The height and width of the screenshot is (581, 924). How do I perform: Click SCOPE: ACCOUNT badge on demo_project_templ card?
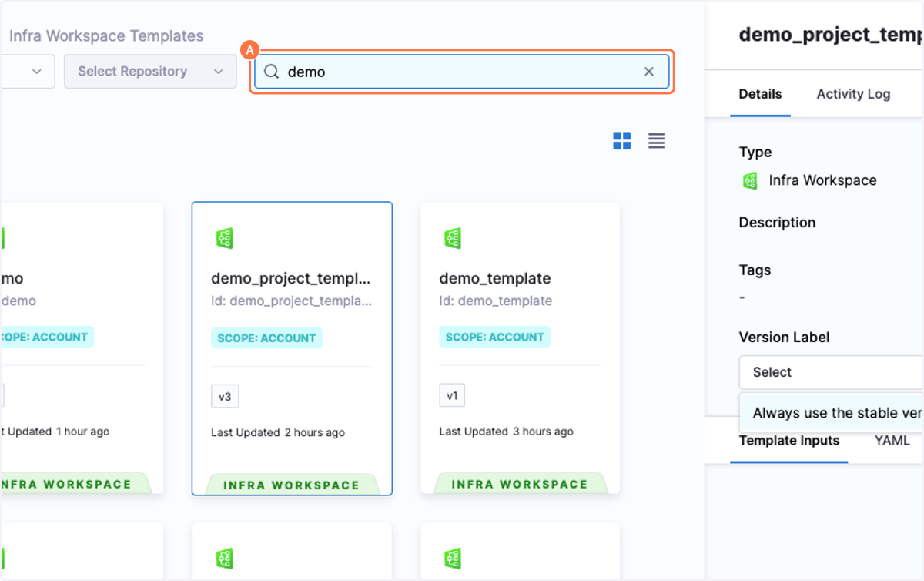266,338
